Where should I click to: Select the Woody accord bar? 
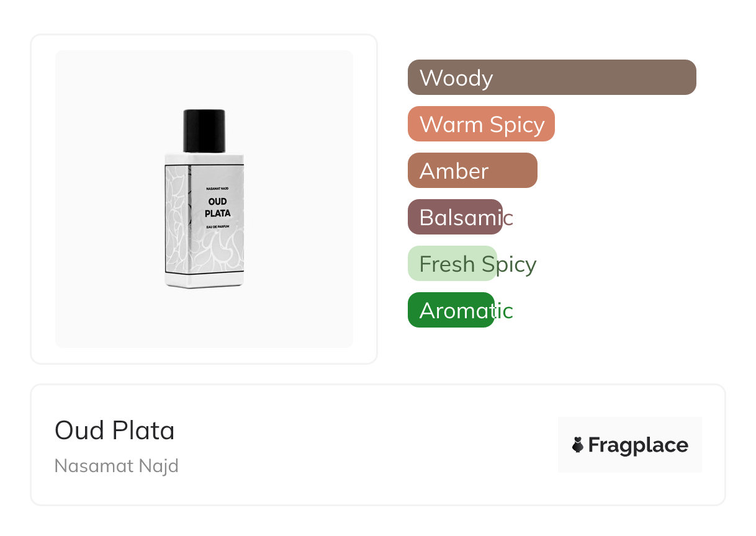[x=551, y=78]
